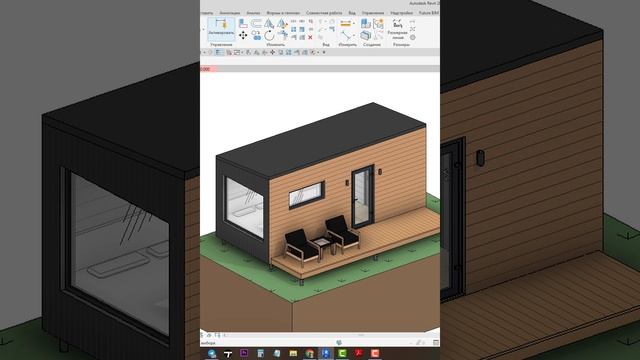Open Adobe Acrobat from the taskbar
Screen dimensions: 640x360
click(x=359, y=353)
